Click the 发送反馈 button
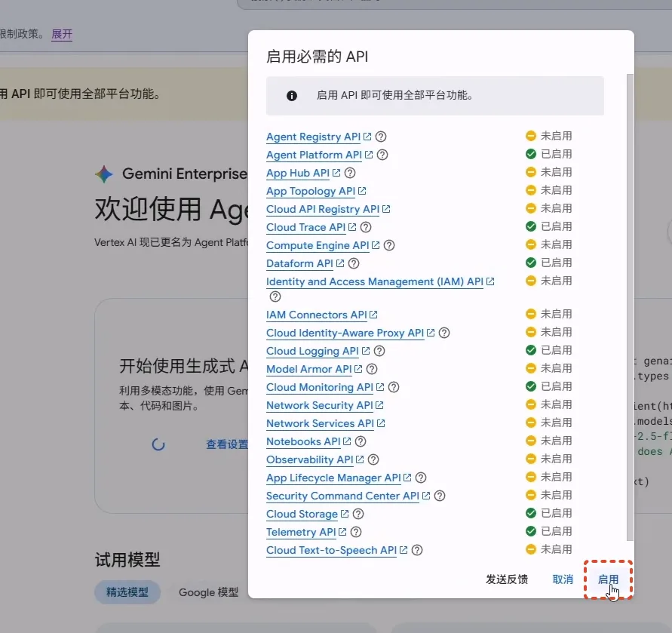Viewport: 672px width, 633px height. (507, 580)
